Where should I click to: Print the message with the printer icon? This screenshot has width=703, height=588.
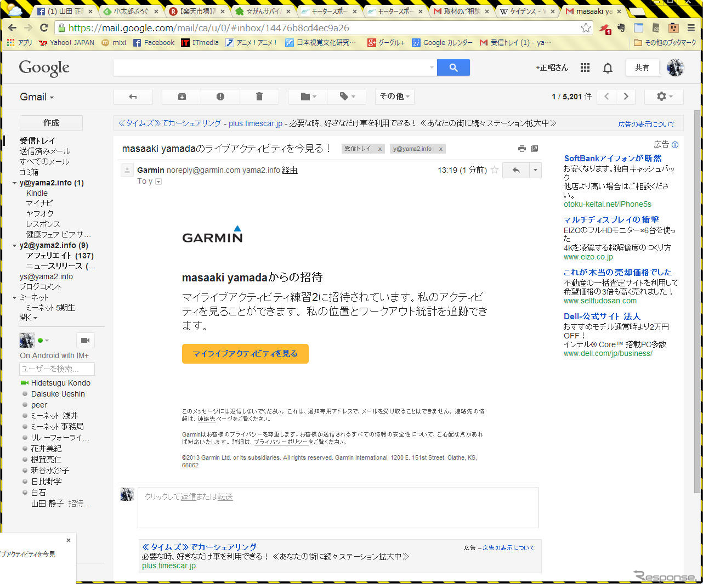coord(522,149)
